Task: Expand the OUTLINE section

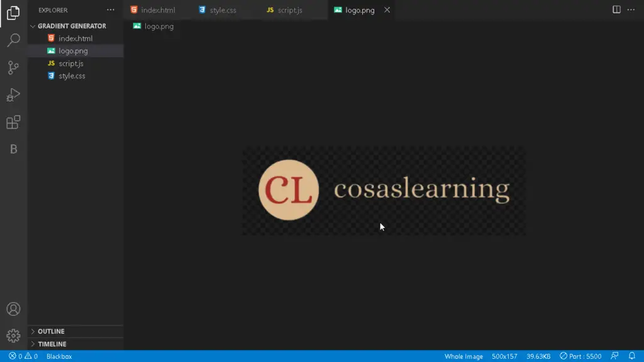Action: pyautogui.click(x=52, y=331)
